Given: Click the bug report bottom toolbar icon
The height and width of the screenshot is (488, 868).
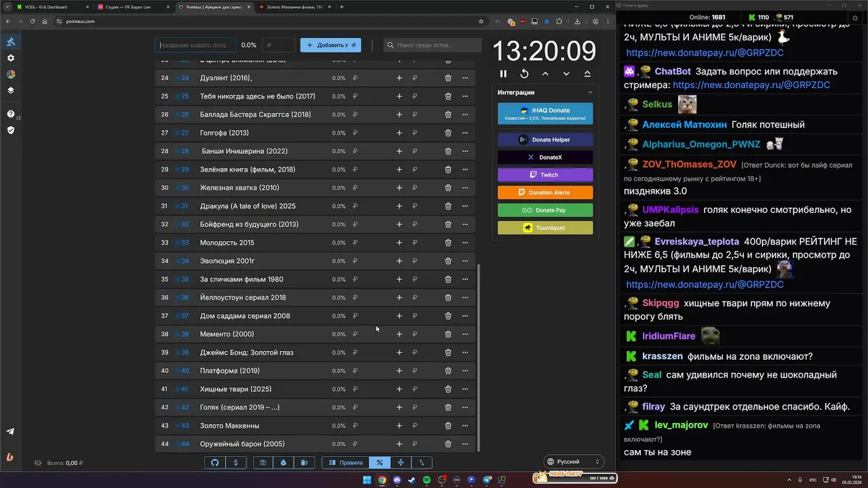Looking at the screenshot, I should click(283, 462).
